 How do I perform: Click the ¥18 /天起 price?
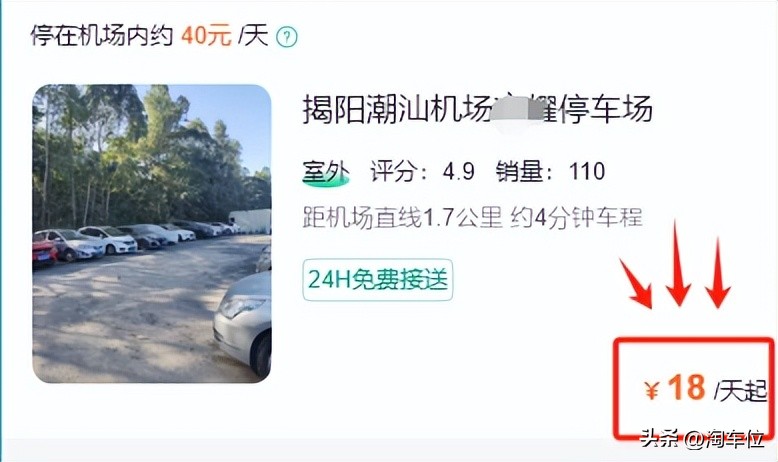706,389
